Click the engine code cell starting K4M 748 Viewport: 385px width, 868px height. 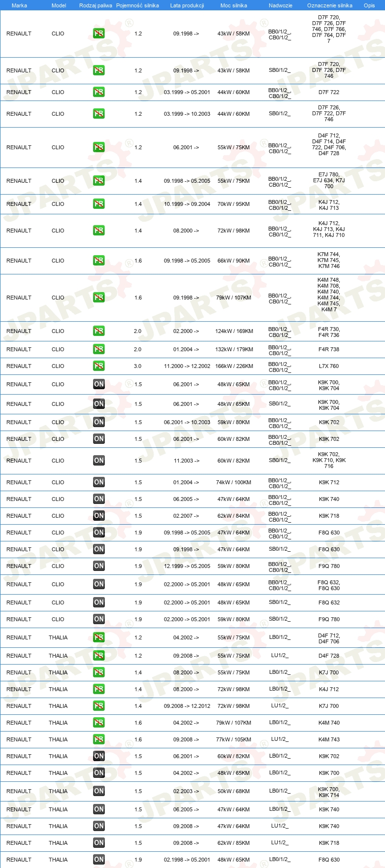(x=329, y=295)
